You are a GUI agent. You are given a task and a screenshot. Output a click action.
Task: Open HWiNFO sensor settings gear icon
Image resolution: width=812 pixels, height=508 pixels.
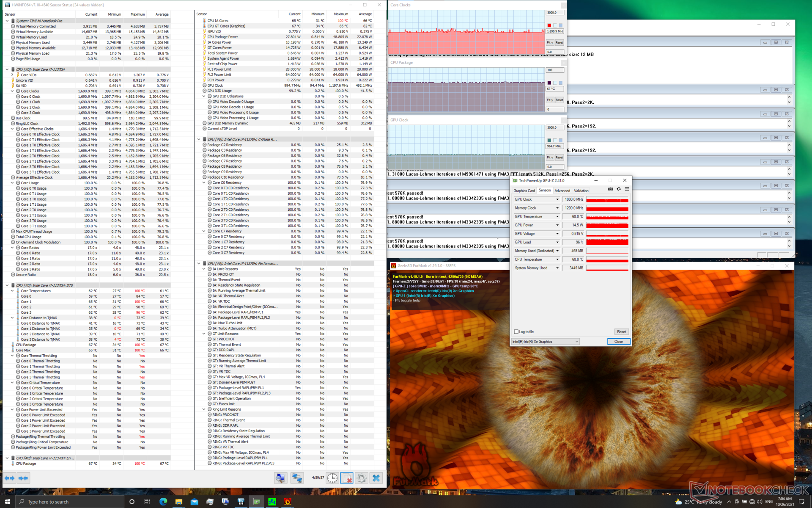tap(361, 478)
